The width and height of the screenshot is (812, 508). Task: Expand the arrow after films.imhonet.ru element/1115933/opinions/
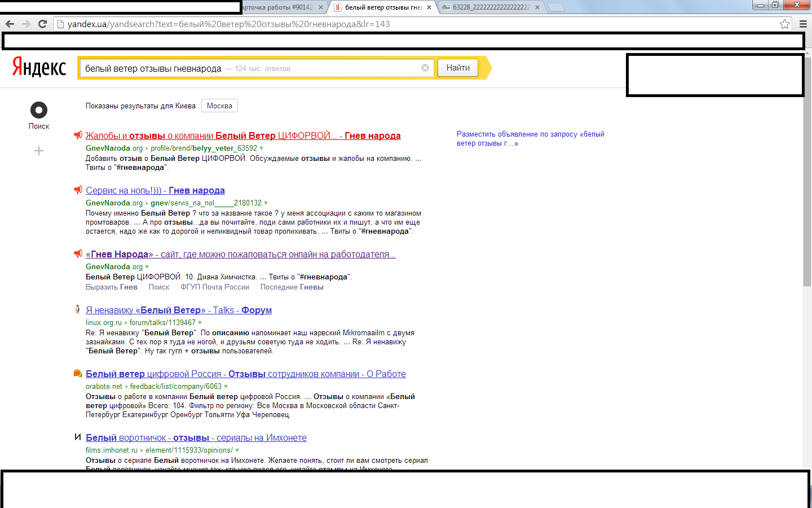pos(237,450)
